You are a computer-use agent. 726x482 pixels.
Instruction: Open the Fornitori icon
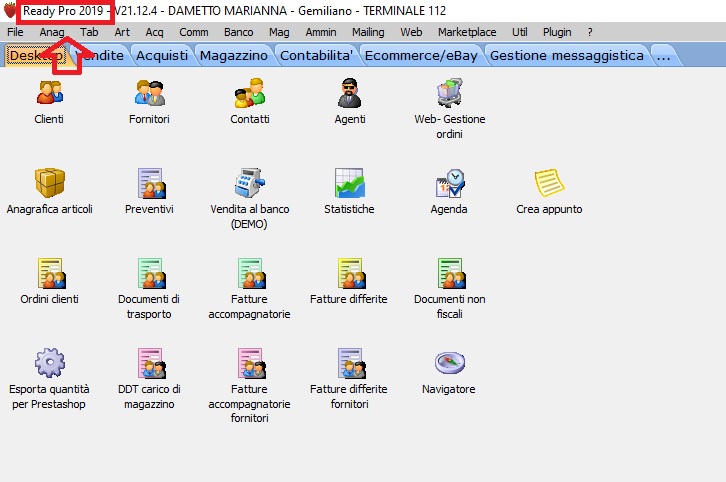[150, 92]
